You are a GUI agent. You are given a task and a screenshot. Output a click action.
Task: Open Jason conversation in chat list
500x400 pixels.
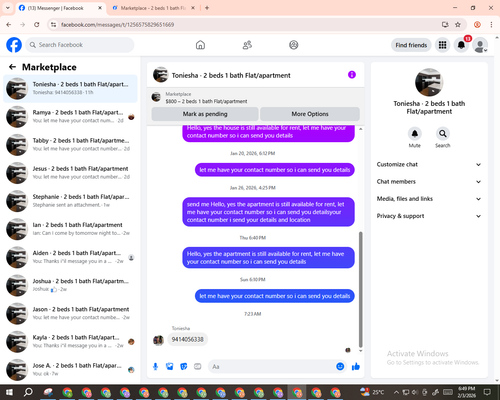[70, 313]
